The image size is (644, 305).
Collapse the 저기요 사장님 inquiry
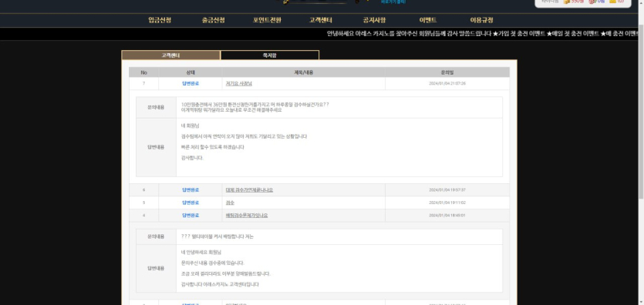pos(238,83)
